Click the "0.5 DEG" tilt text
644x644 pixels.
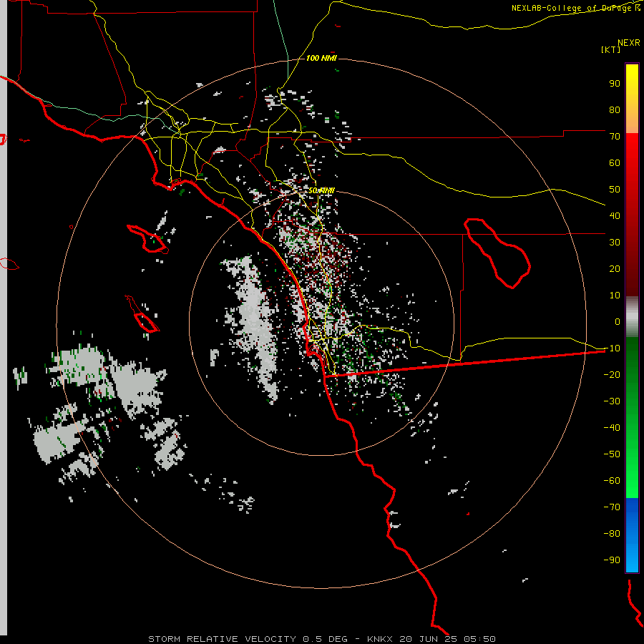[326, 639]
